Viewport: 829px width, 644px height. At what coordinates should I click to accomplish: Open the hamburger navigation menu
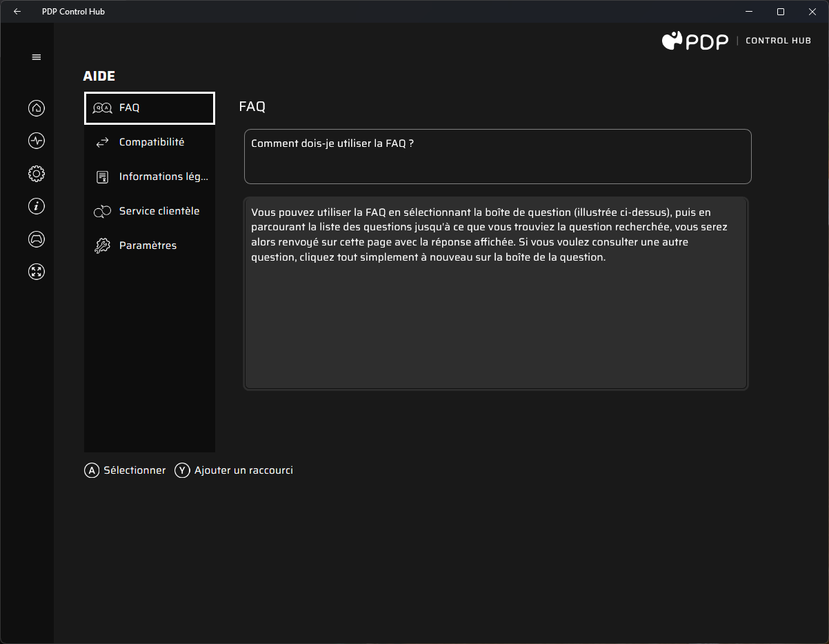click(x=37, y=57)
